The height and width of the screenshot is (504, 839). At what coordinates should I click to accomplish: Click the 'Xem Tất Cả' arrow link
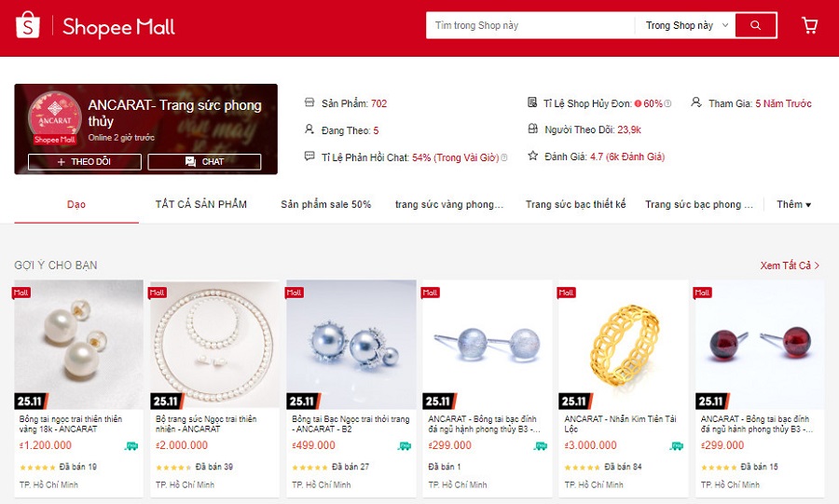tap(790, 266)
